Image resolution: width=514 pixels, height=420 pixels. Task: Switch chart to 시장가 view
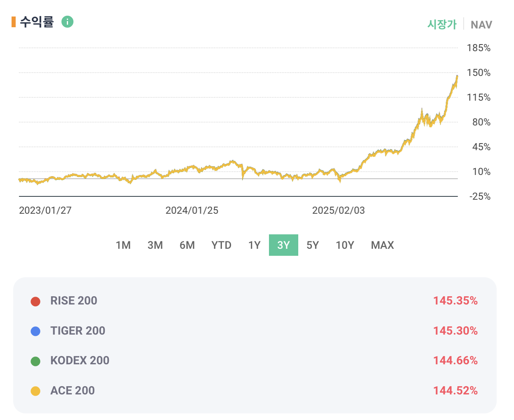tap(442, 24)
